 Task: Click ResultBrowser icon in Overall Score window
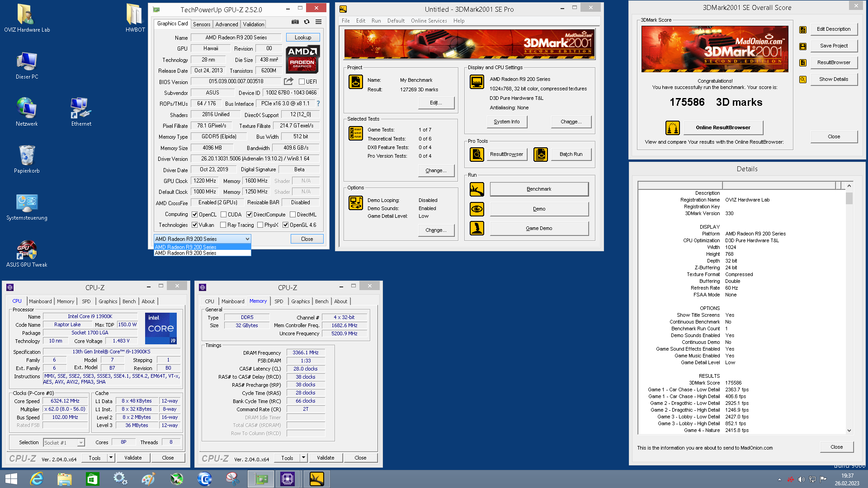click(803, 63)
